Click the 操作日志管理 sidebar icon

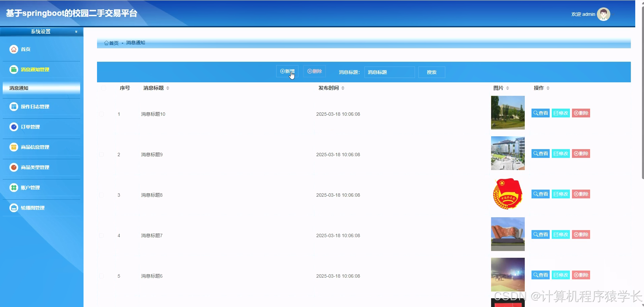(x=14, y=107)
